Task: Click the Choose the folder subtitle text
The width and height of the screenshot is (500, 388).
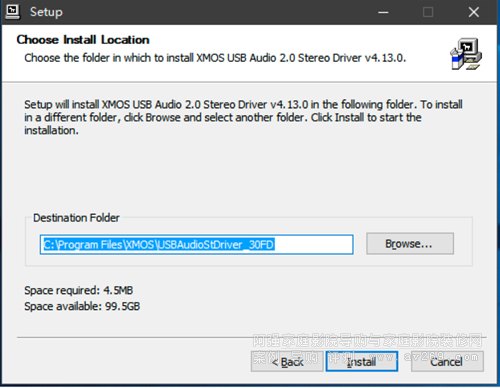Action: point(215,58)
